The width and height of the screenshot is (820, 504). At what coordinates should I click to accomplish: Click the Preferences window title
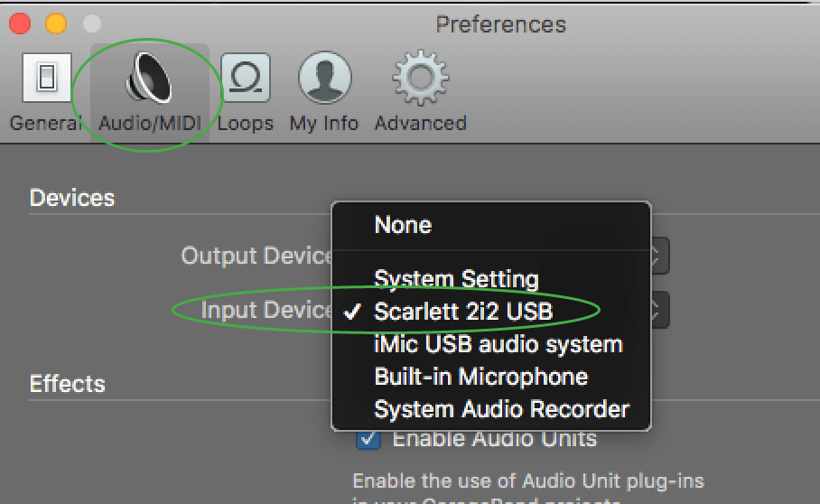click(500, 23)
